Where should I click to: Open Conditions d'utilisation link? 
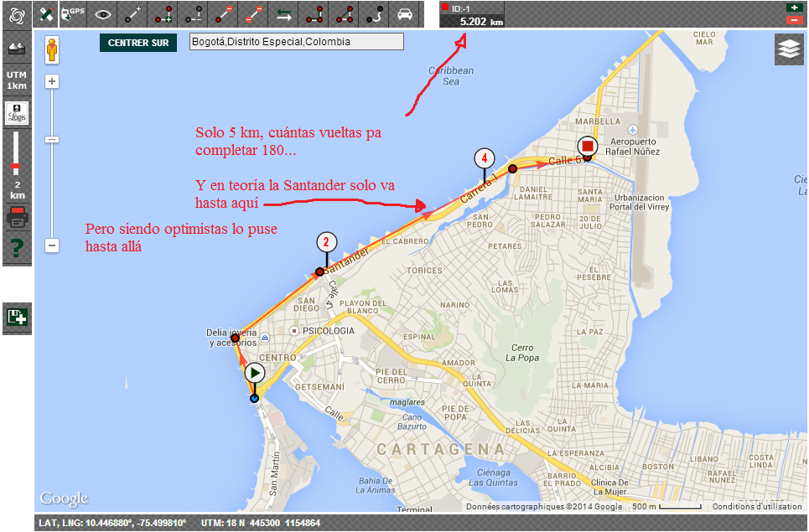[757, 507]
